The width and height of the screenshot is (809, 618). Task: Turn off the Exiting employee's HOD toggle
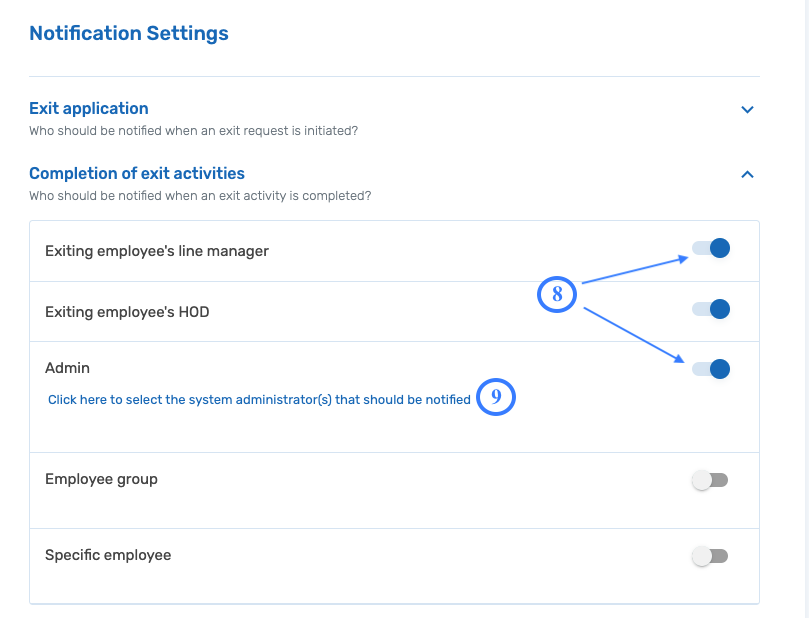tap(710, 309)
